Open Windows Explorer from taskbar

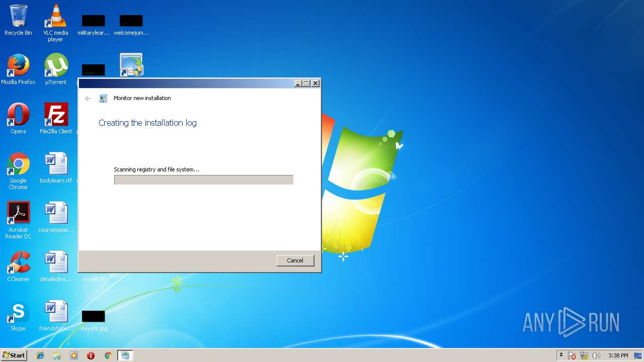(x=57, y=355)
